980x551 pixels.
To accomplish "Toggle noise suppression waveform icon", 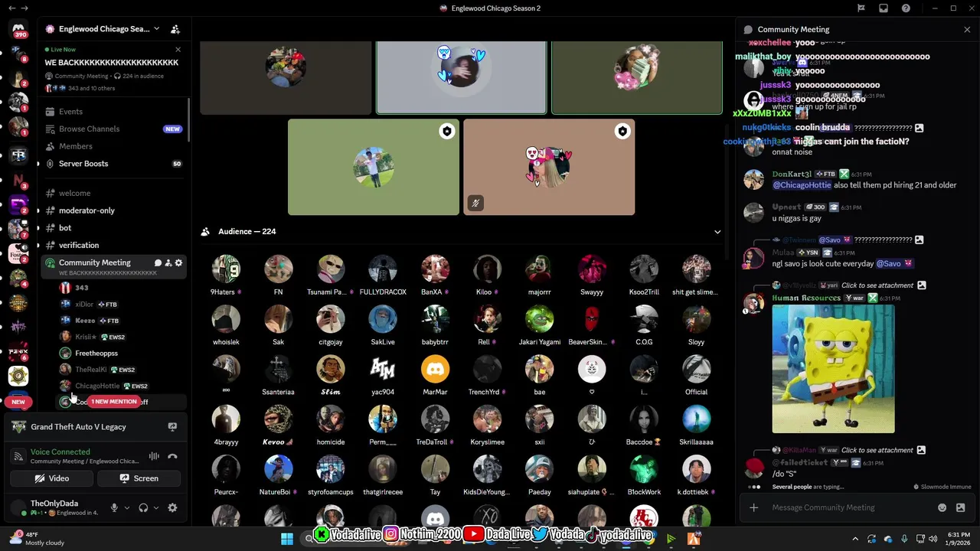I will (x=154, y=457).
